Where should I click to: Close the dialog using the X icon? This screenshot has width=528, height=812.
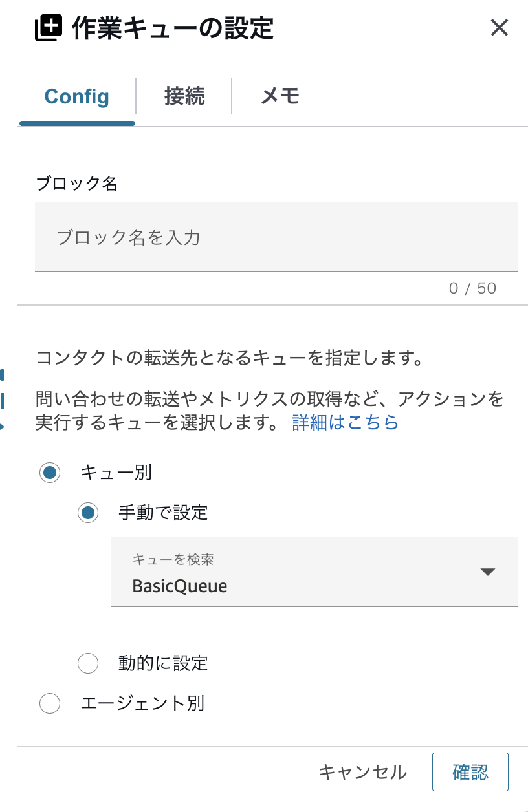point(499,28)
